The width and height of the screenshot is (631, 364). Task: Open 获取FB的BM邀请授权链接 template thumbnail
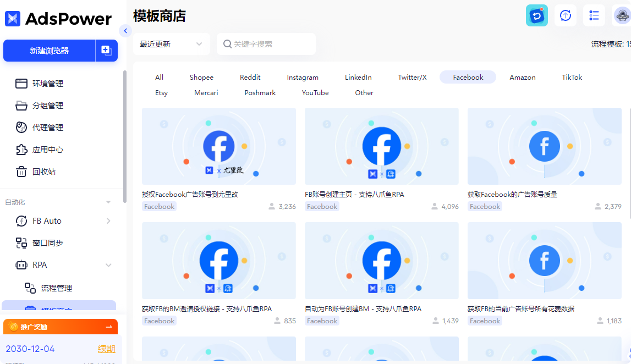click(x=219, y=261)
